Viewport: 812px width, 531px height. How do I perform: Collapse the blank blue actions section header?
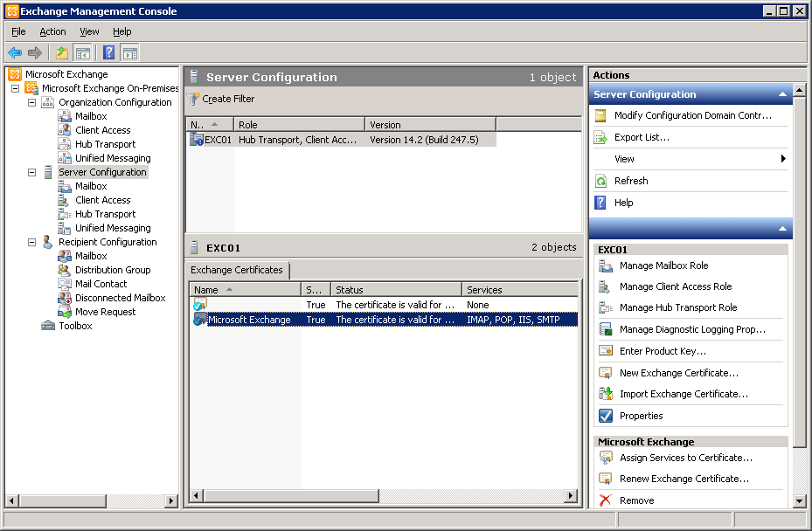coord(782,229)
